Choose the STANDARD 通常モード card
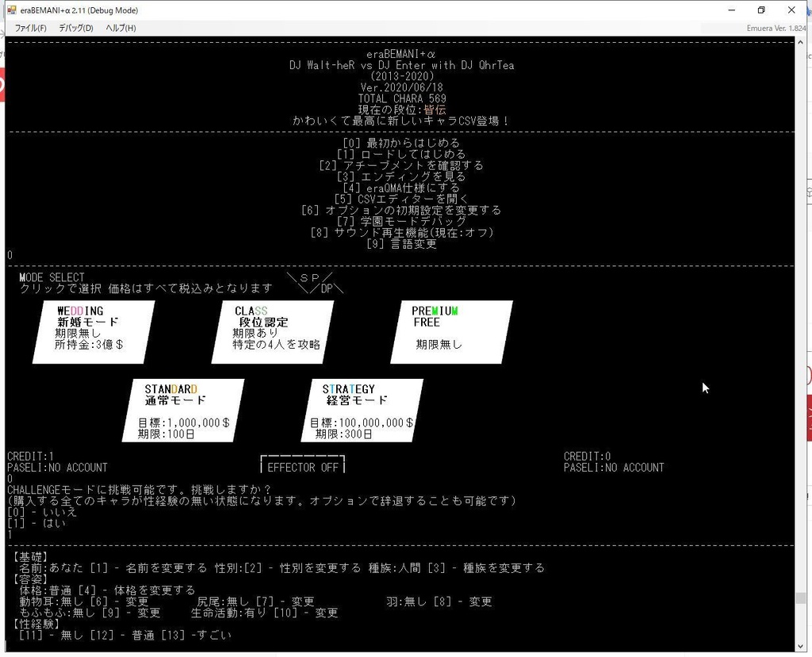Viewport: 812px width, 657px height. pos(183,411)
